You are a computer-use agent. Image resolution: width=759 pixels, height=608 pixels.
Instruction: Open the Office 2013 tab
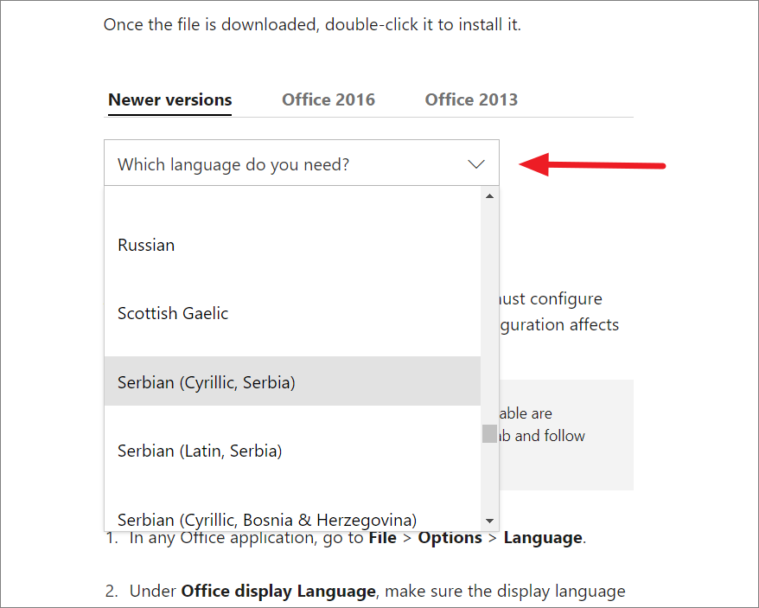click(x=471, y=100)
